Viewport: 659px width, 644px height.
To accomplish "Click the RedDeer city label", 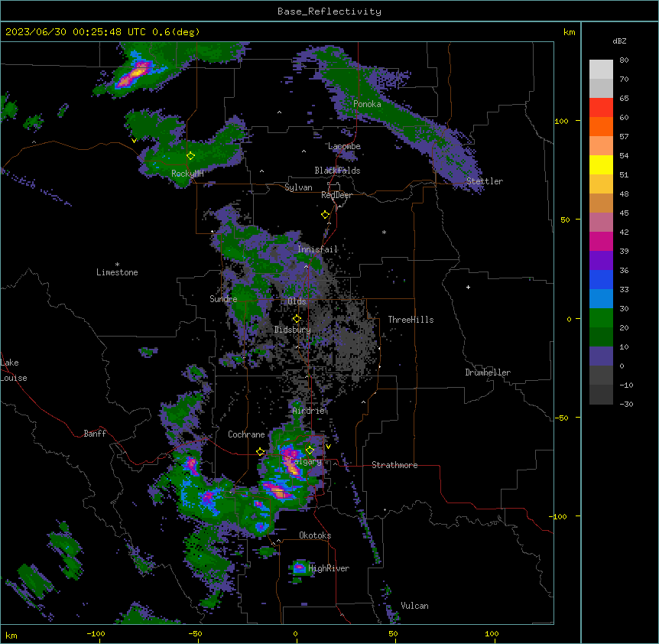I will (x=336, y=195).
